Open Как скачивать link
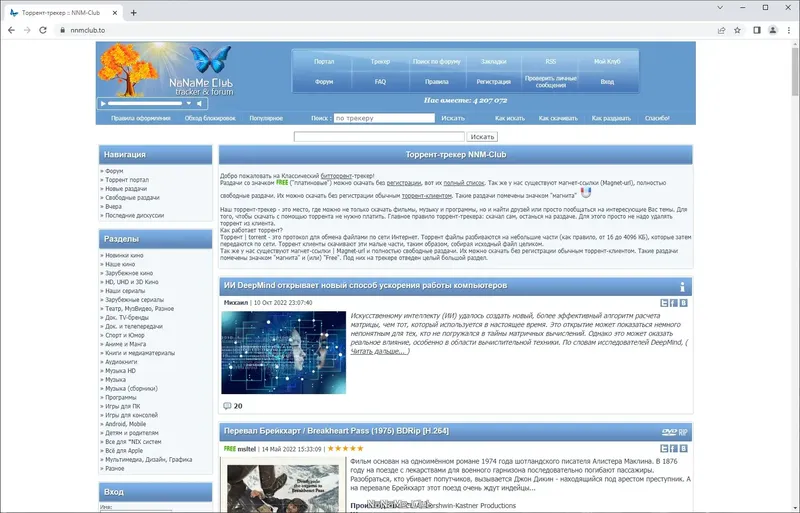This screenshot has width=800, height=513. [x=558, y=118]
